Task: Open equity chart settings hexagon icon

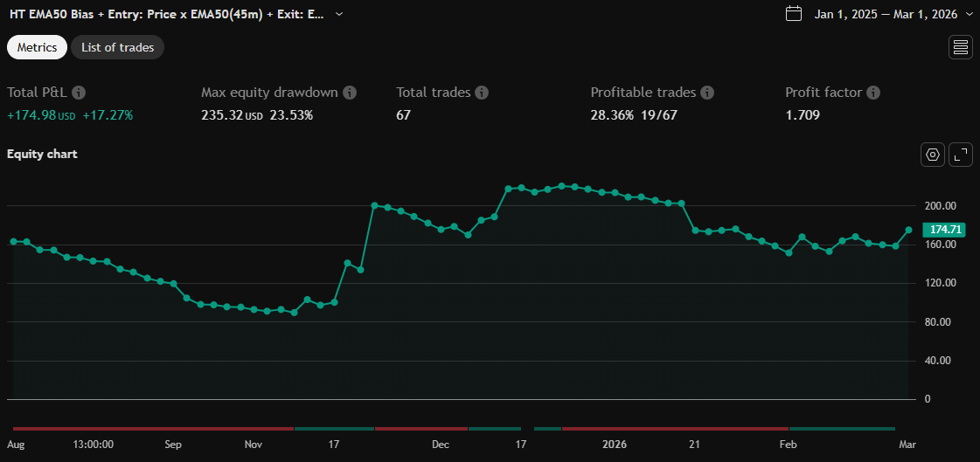Action: pyautogui.click(x=933, y=155)
